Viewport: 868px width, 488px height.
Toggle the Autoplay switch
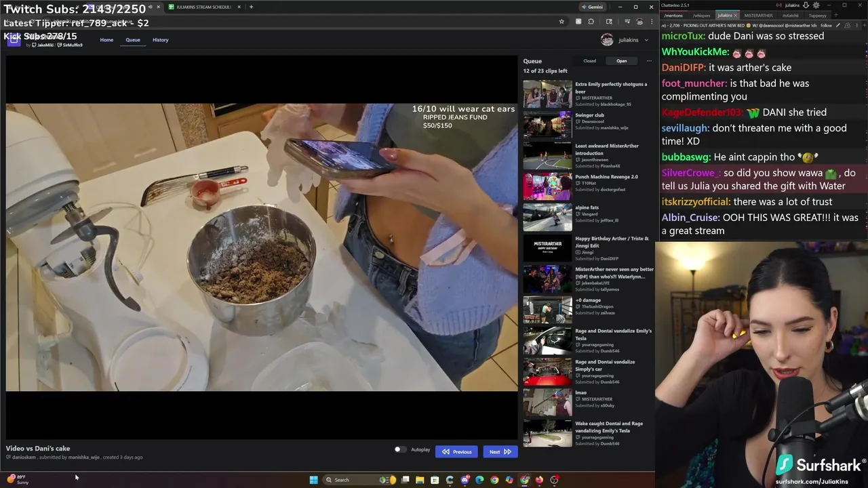pyautogui.click(x=400, y=449)
